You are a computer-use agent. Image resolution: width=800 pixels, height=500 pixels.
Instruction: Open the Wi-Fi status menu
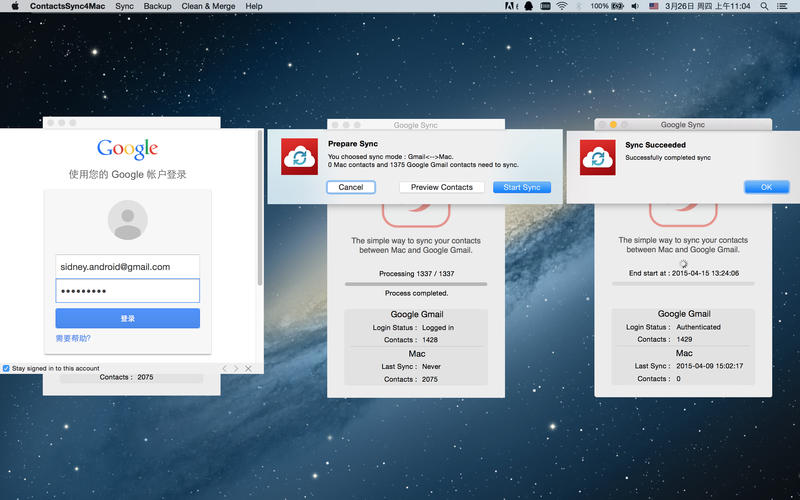562,6
